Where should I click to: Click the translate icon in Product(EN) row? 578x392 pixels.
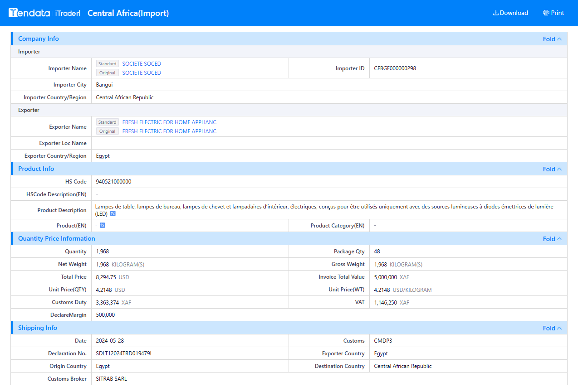[x=103, y=225]
